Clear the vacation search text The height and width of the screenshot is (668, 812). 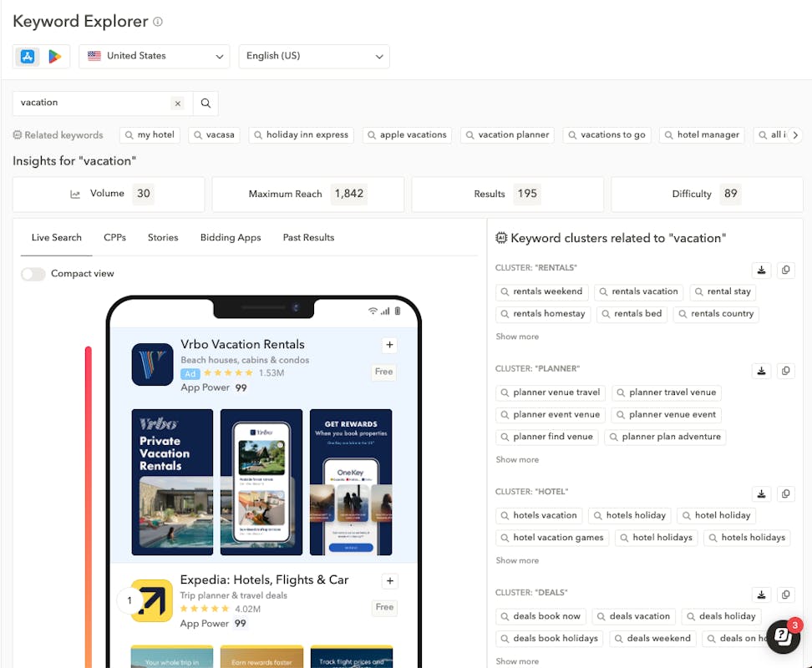(177, 103)
